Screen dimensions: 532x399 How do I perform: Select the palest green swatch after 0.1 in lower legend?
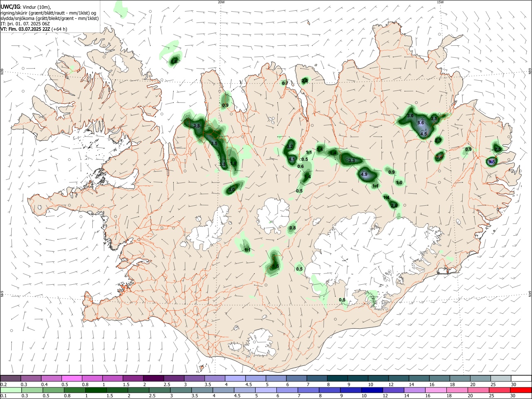[x=10, y=390]
